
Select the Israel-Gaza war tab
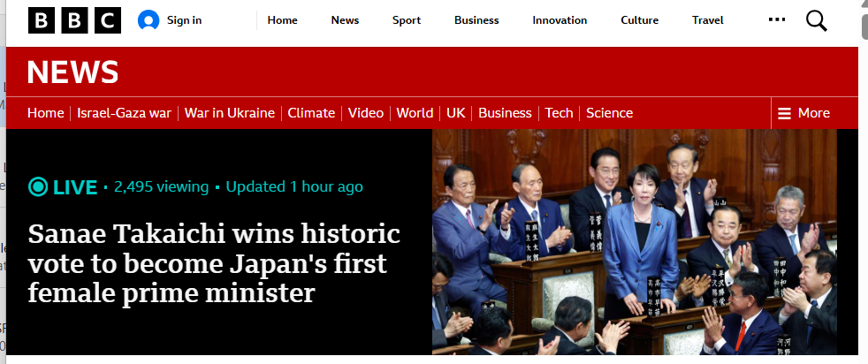[124, 113]
